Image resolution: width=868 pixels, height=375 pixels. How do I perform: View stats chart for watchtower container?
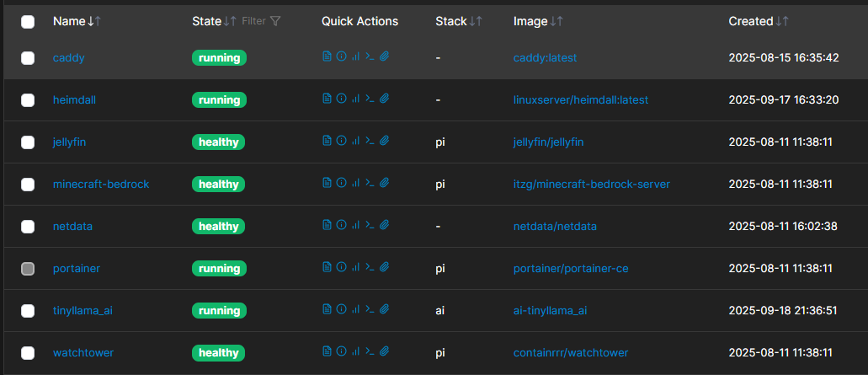(354, 352)
